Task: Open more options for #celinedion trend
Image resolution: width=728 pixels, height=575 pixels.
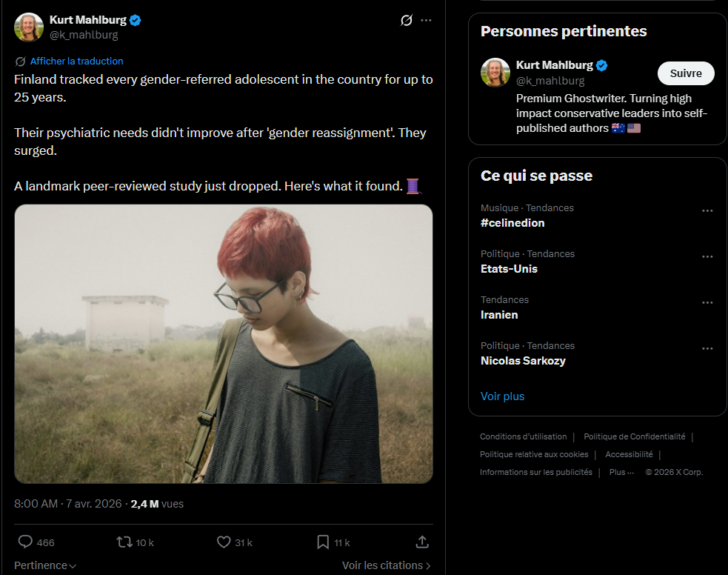Action: pyautogui.click(x=707, y=211)
